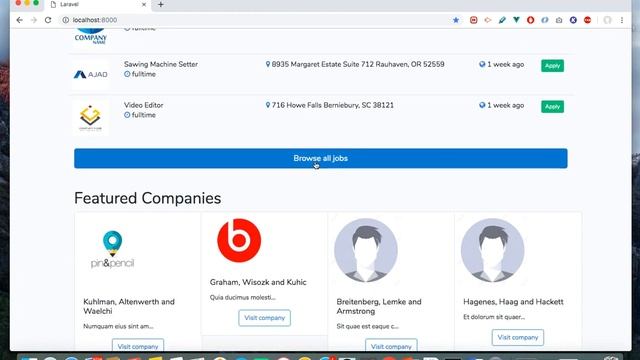
Task: Open the Chrome three-dot menu
Action: click(x=622, y=20)
